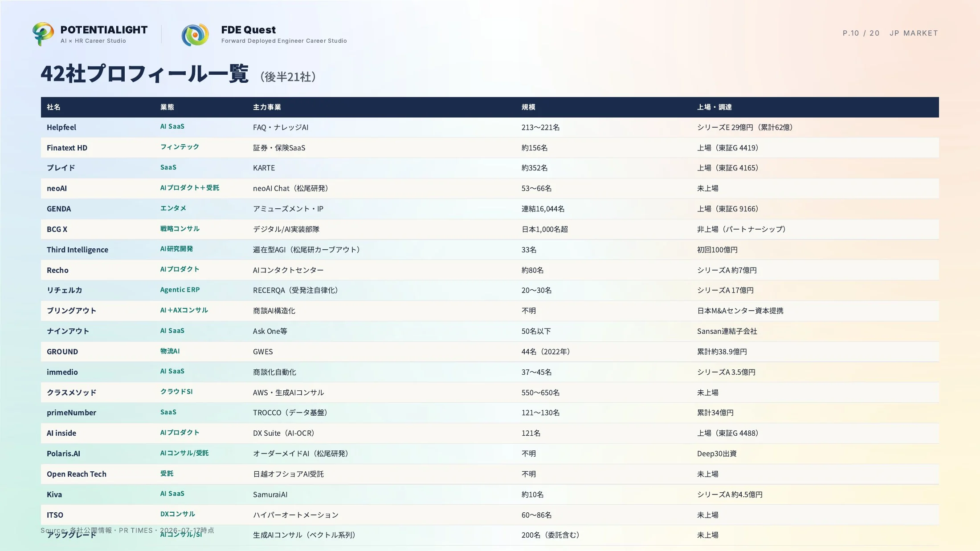Click the フィンテック category cell
The image size is (980, 551).
pyautogui.click(x=180, y=147)
